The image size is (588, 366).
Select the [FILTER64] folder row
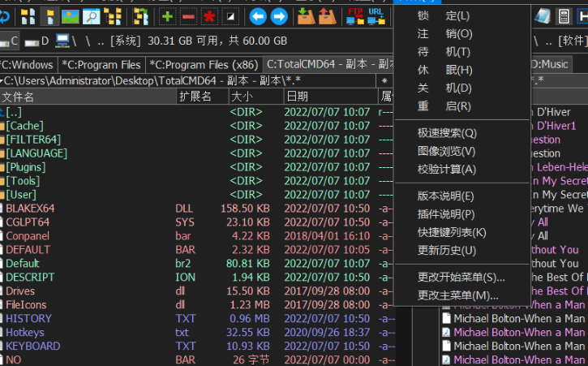pyautogui.click(x=196, y=140)
